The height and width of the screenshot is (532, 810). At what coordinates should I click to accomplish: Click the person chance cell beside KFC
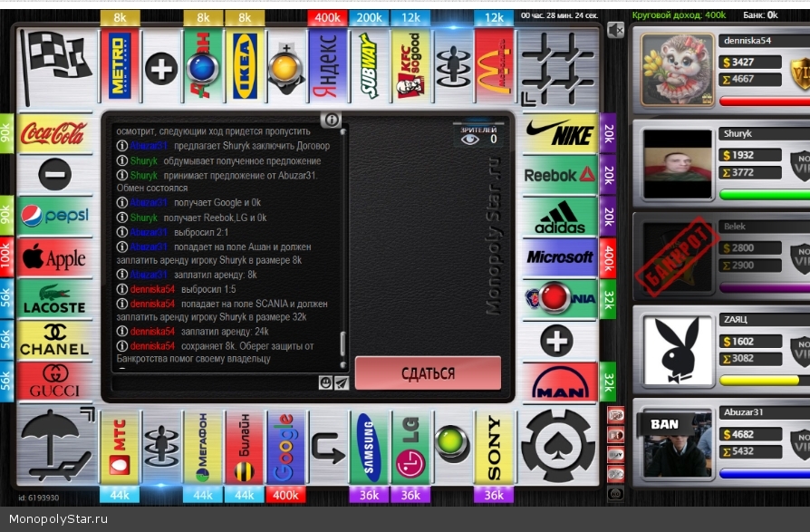coord(452,67)
